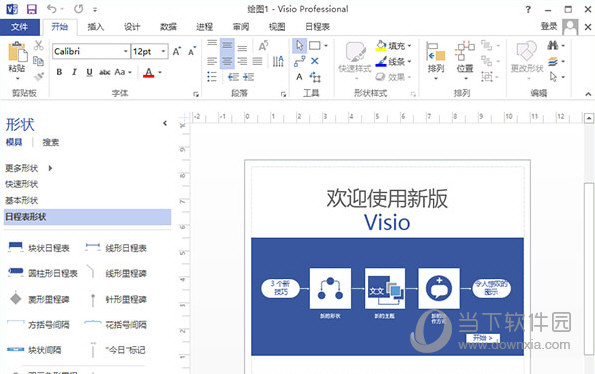
Task: Decrease font size with smaller A
Action: coord(192,51)
